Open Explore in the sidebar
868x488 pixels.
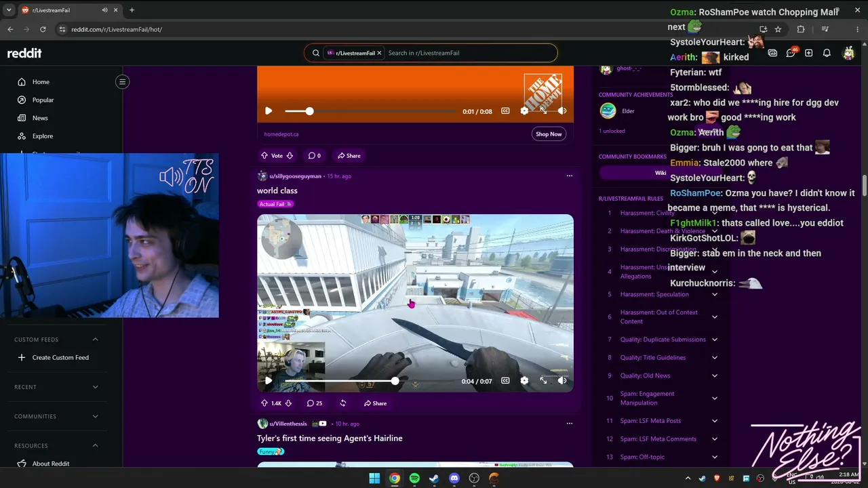(42, 136)
